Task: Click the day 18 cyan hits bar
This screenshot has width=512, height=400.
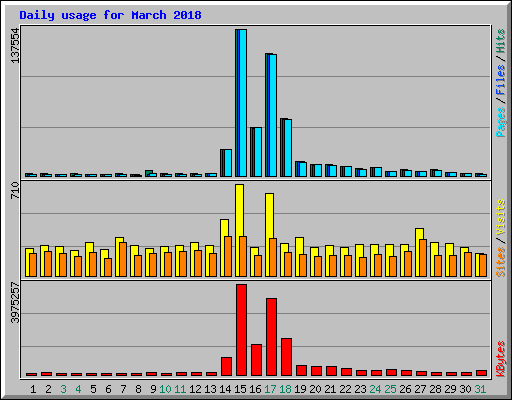Action: click(x=288, y=148)
